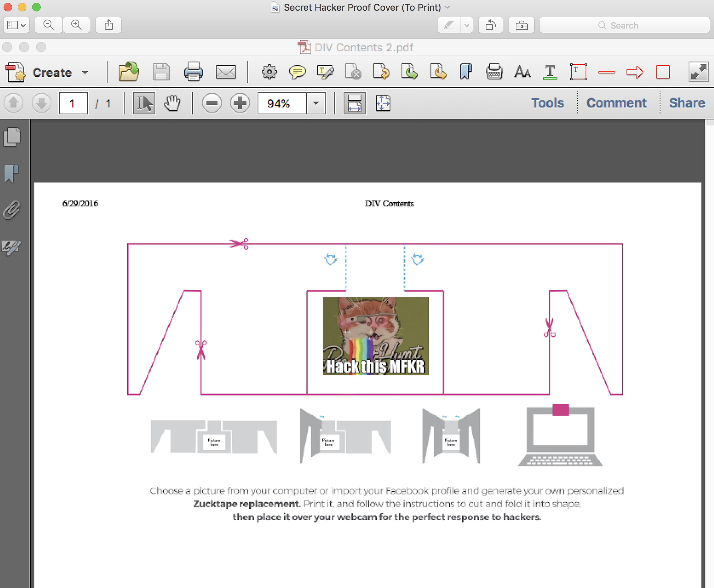Choose the red rectangle drawing tool
This screenshot has height=588, width=714.
663,72
